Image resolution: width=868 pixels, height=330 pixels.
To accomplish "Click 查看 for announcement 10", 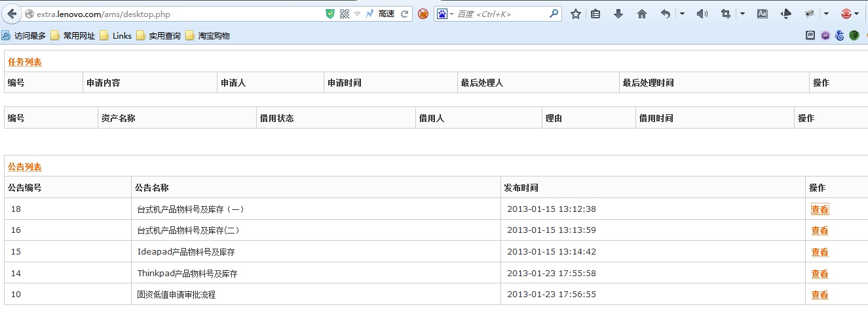I will coord(820,295).
